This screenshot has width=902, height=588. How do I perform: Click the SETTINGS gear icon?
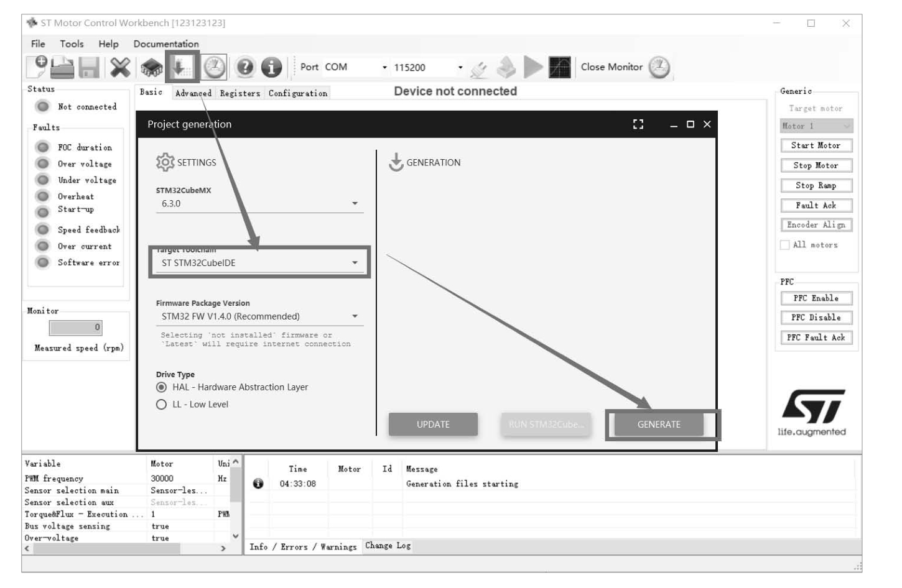click(x=165, y=162)
